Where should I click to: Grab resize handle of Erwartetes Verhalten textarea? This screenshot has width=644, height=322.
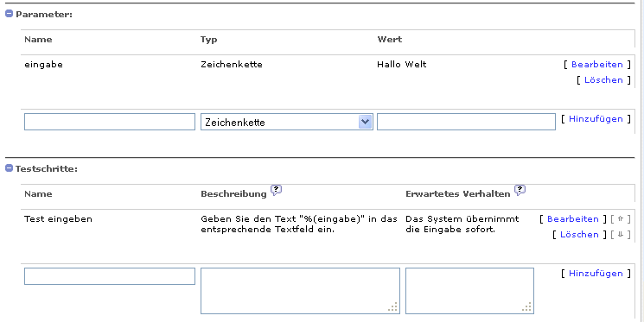[527, 306]
